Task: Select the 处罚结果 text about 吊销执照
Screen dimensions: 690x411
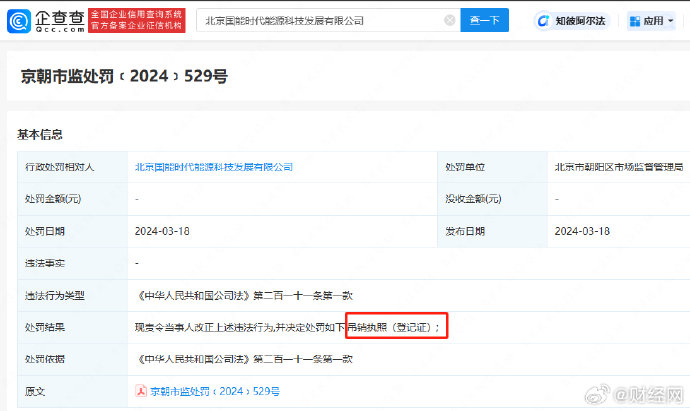Action: (287, 327)
